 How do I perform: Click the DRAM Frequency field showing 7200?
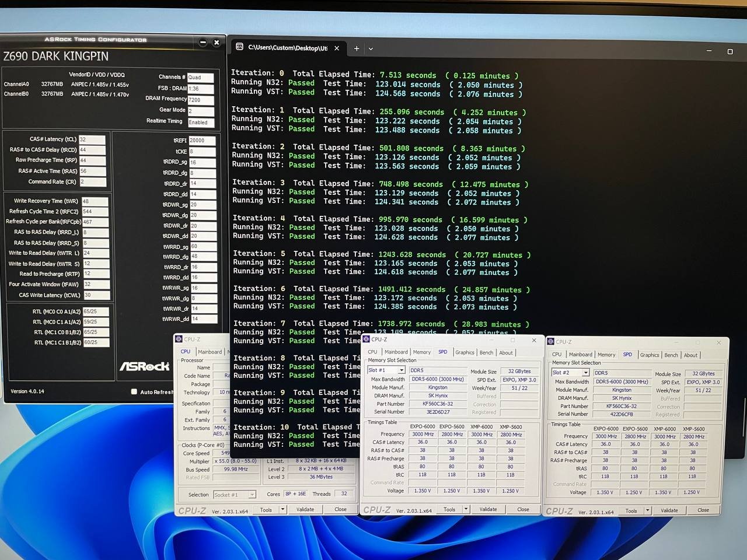pos(201,100)
